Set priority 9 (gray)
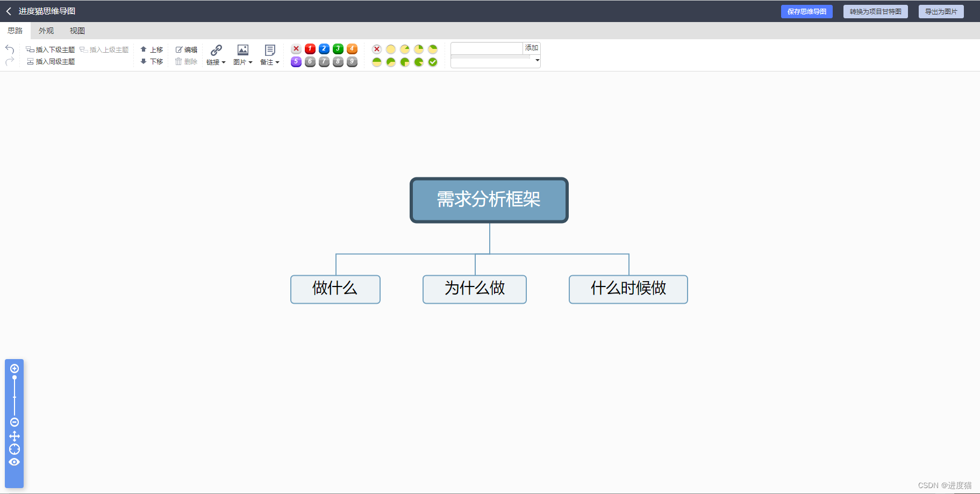This screenshot has width=980, height=494. [352, 62]
